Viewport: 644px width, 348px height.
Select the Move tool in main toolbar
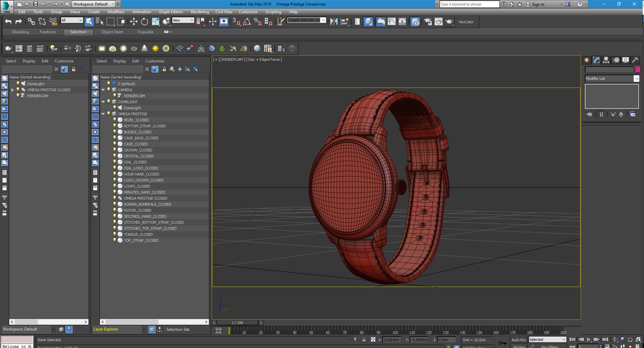(x=133, y=22)
